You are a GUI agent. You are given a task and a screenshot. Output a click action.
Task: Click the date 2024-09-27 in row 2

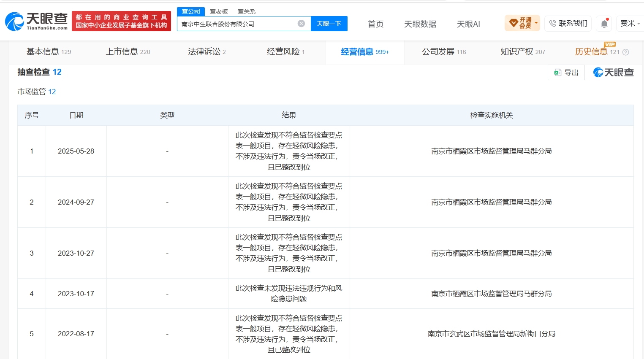pyautogui.click(x=76, y=202)
